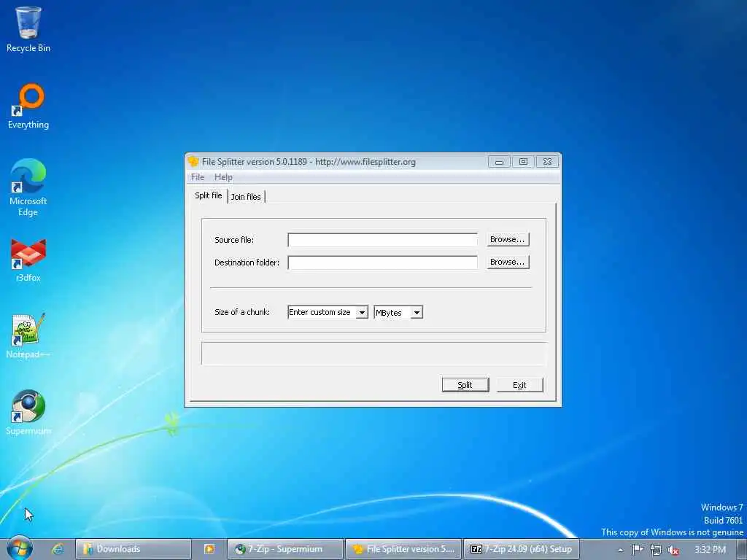Viewport: 747px width, 560px height.
Task: Click the Split button
Action: [465, 385]
